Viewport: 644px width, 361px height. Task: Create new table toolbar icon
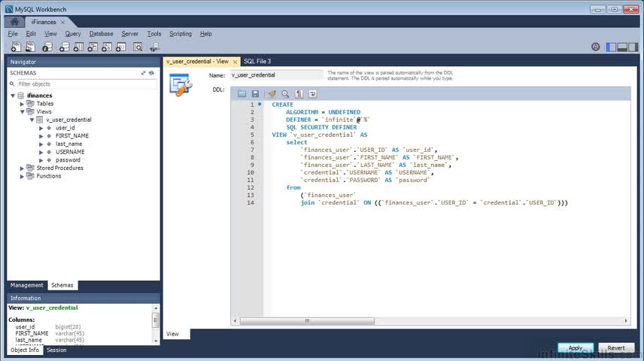[x=78, y=47]
